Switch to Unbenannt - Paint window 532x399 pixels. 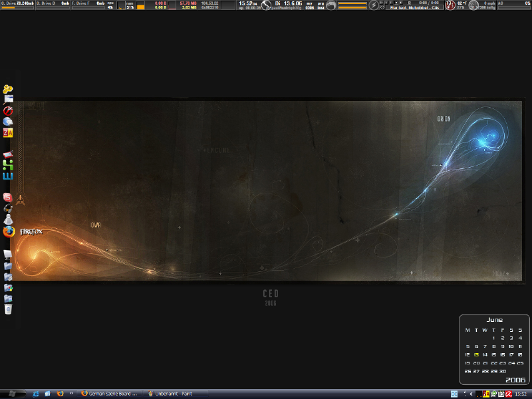175,394
